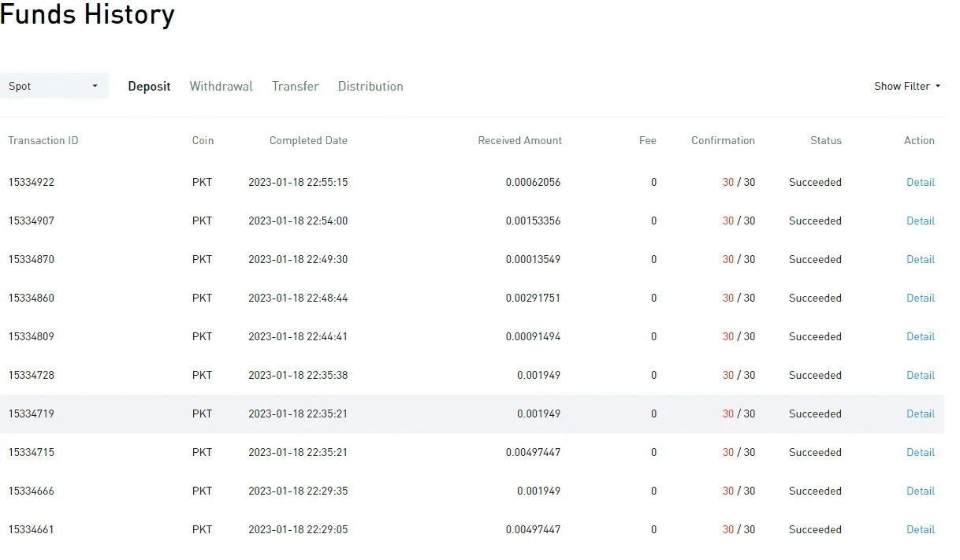Switch to the Transfer tab
Viewport: 960px width, 560px height.
296,86
